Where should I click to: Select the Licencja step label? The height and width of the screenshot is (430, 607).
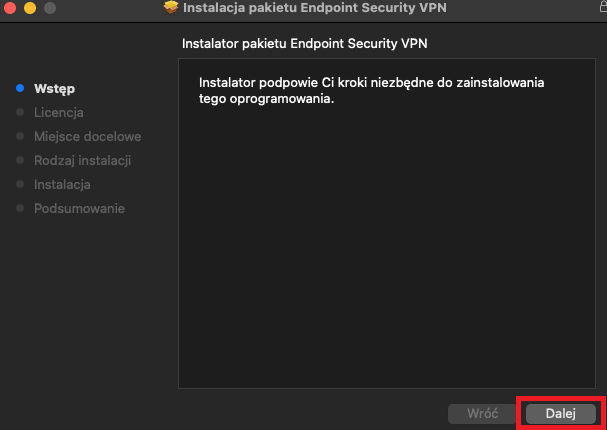(x=58, y=112)
